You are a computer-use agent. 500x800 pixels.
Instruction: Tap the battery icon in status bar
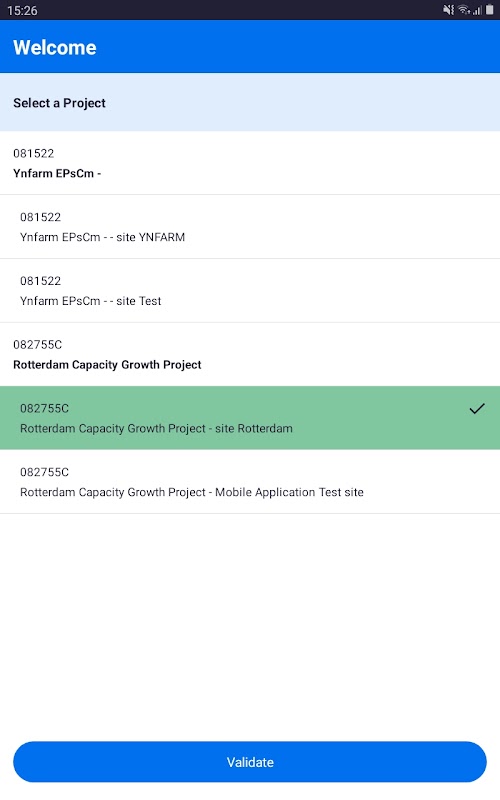(x=489, y=10)
